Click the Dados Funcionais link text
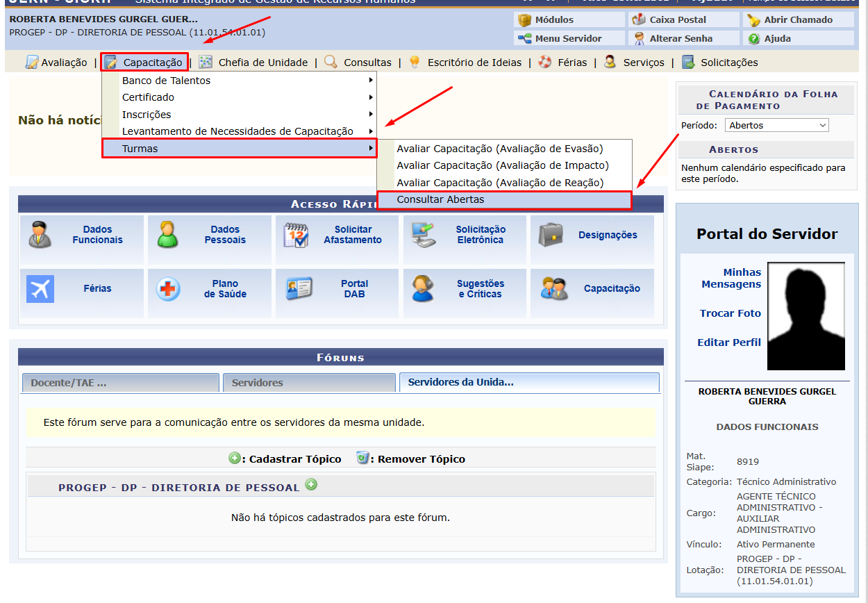 click(x=97, y=235)
